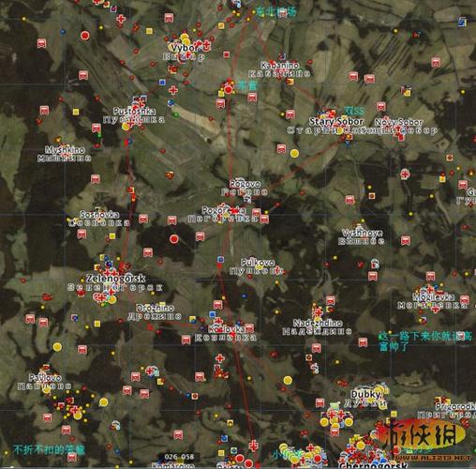Select the cyan Chinese note in the bottom-left corner
The image size is (476, 469).
click(49, 450)
